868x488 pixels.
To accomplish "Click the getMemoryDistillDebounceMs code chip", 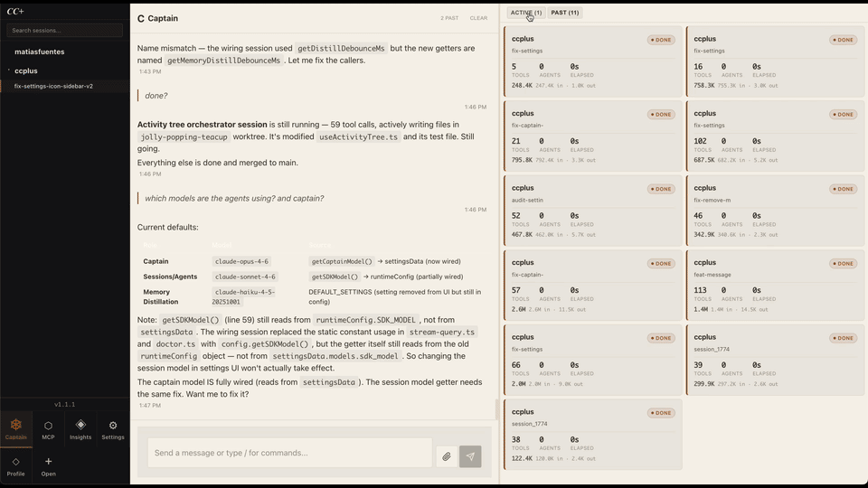I will (x=223, y=61).
